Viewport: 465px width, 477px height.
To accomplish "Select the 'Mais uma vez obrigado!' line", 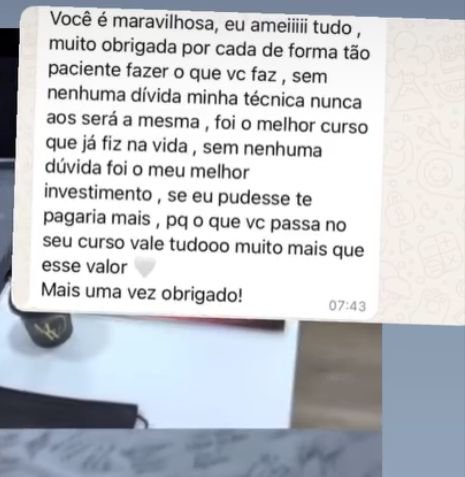I will [x=142, y=292].
